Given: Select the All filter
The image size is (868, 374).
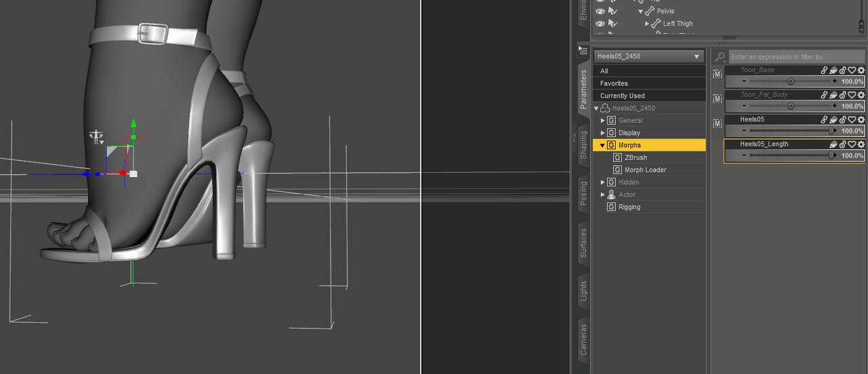Looking at the screenshot, I should pos(649,71).
